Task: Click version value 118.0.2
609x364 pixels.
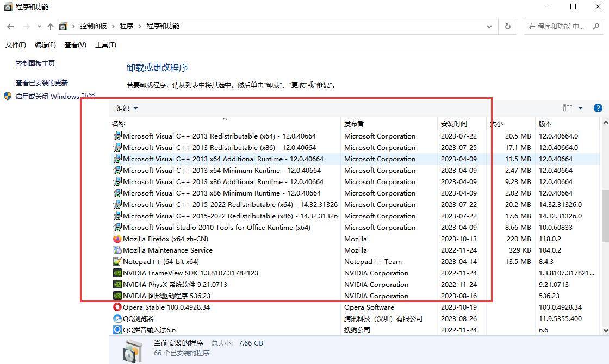Action: pyautogui.click(x=550, y=239)
